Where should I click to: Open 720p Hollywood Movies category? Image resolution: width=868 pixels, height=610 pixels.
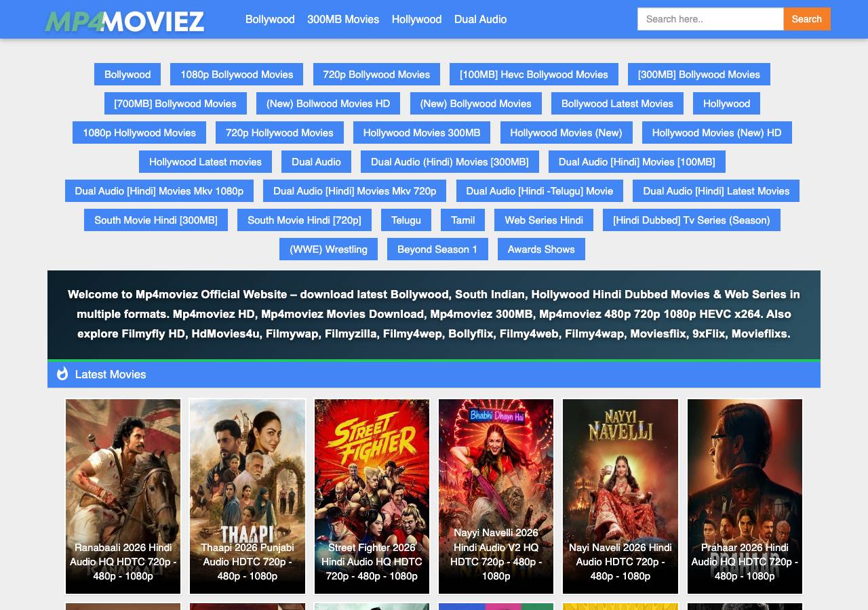click(x=279, y=133)
